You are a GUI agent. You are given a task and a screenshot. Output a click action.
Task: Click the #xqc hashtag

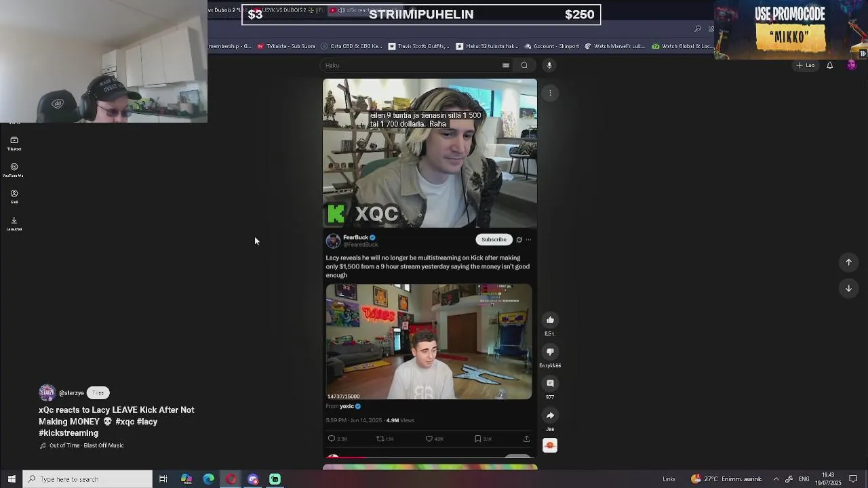(x=125, y=422)
